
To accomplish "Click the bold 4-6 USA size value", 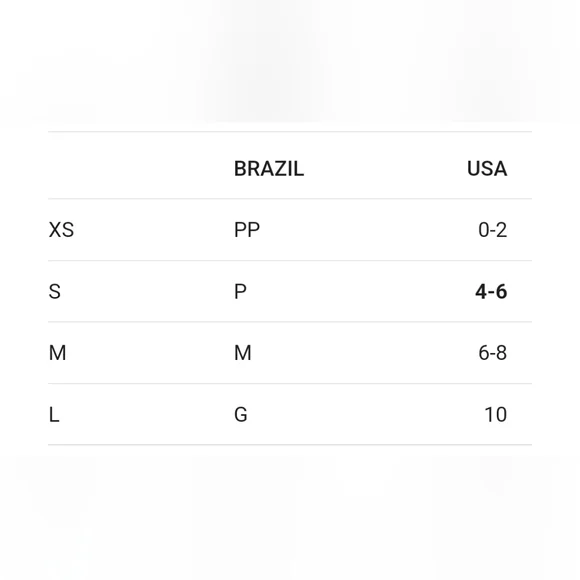I will tap(491, 291).
